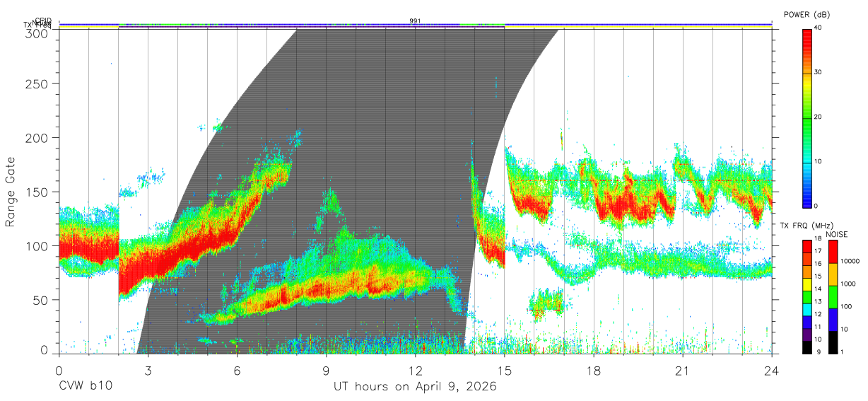Click the yellow segment of TX FRQ bar
The image size is (868, 401).
pos(807,285)
